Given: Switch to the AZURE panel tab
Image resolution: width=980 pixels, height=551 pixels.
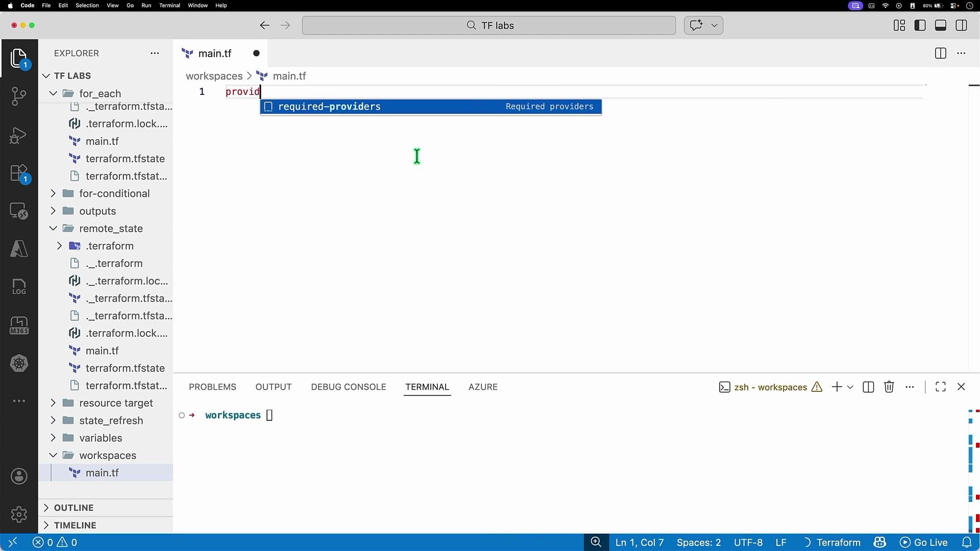Looking at the screenshot, I should (x=483, y=387).
